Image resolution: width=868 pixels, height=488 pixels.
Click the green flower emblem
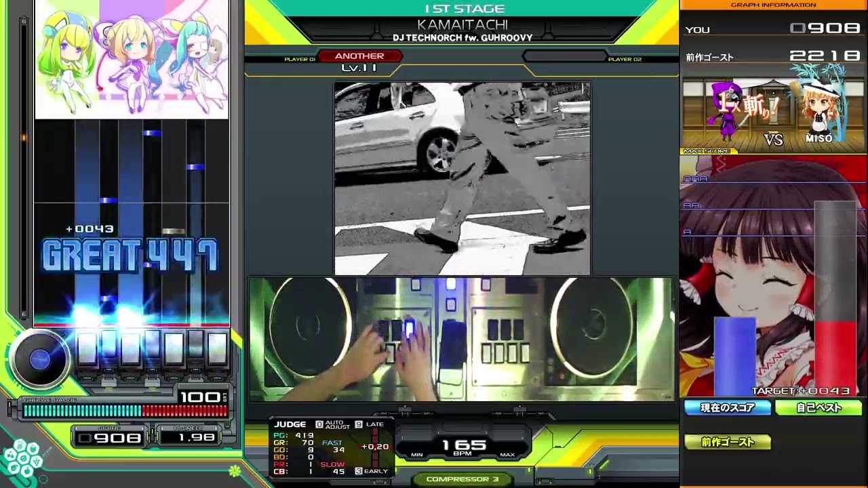(x=234, y=471)
